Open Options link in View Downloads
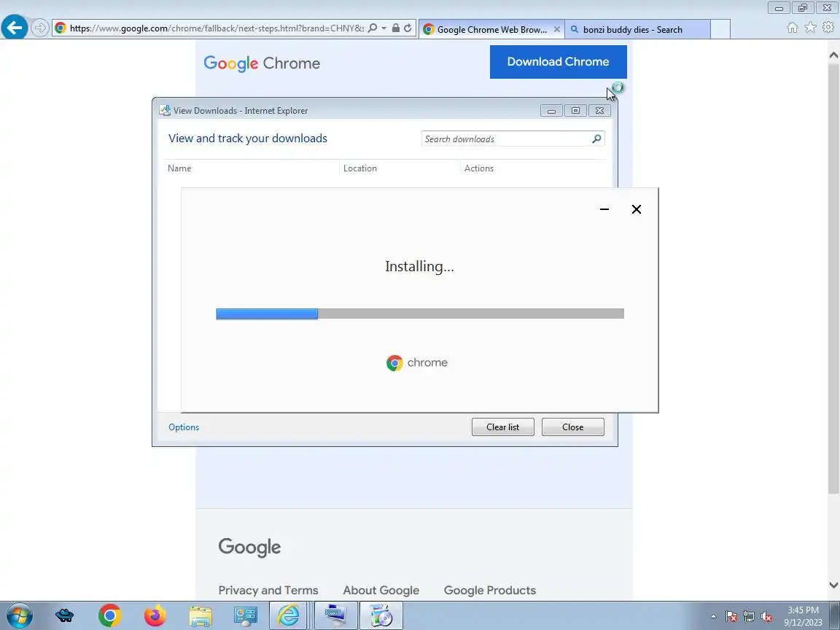The width and height of the screenshot is (840, 630). pos(184,427)
